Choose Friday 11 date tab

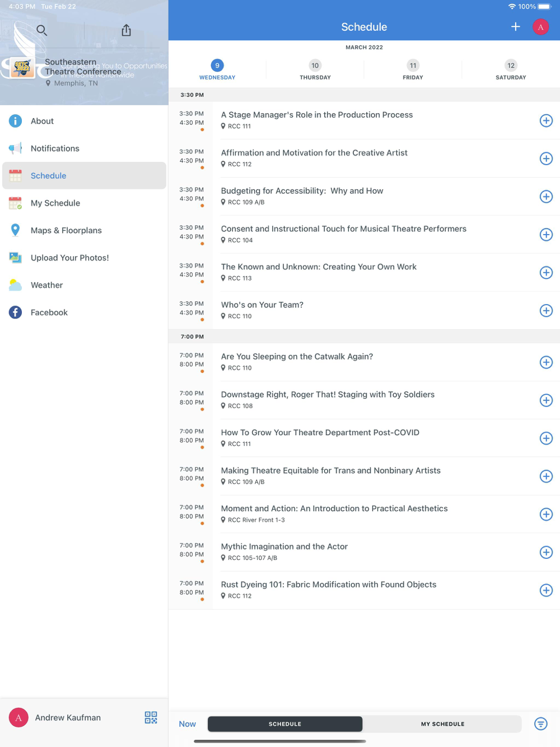[413, 71]
